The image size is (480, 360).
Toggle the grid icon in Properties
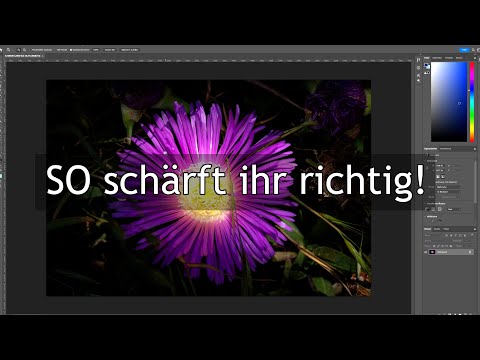point(433,209)
